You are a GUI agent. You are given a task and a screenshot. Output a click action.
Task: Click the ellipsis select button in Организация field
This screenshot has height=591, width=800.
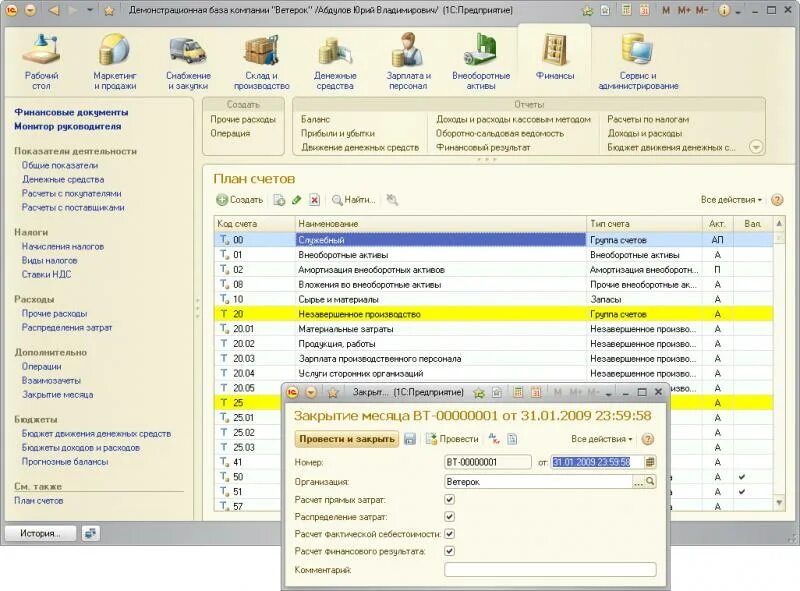coord(638,481)
